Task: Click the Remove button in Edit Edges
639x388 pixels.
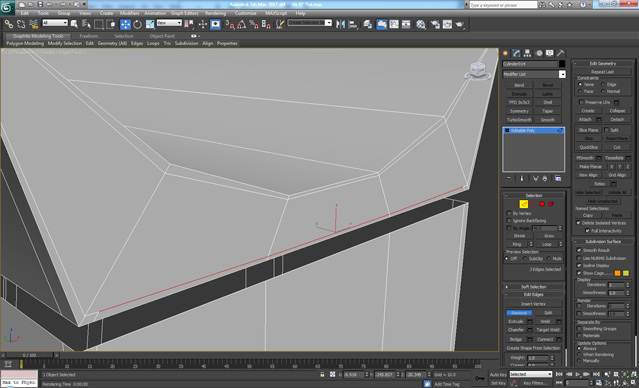Action: pos(519,313)
